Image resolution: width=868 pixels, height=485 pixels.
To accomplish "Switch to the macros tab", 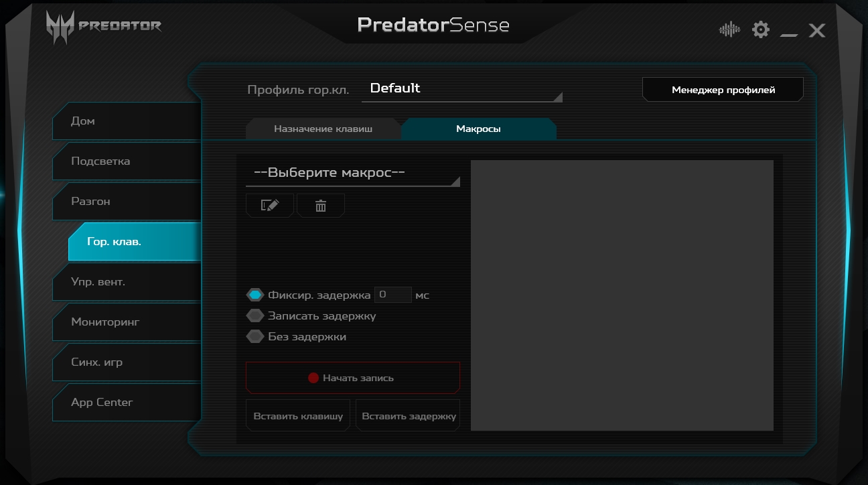I will [478, 129].
